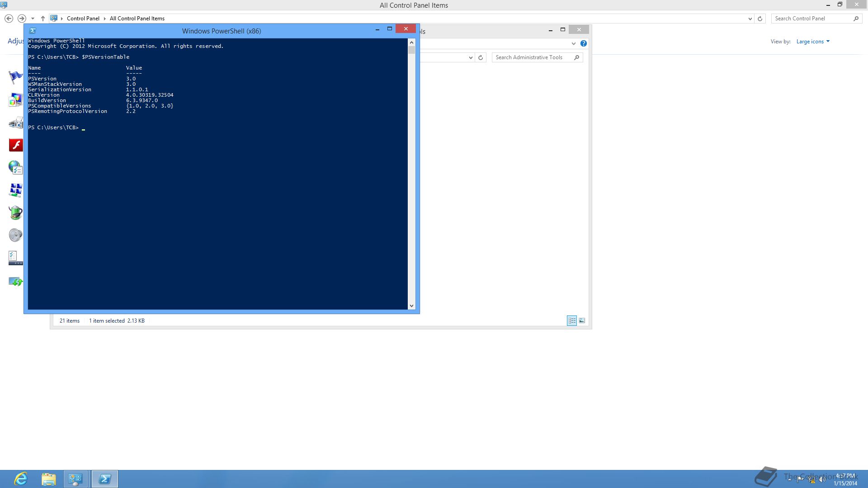Show hidden tray icons arrow
Viewport: 868px width, 488px height.
point(789,479)
